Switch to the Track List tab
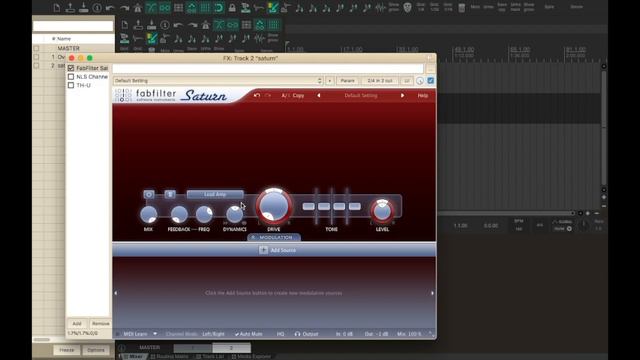 pos(210,356)
